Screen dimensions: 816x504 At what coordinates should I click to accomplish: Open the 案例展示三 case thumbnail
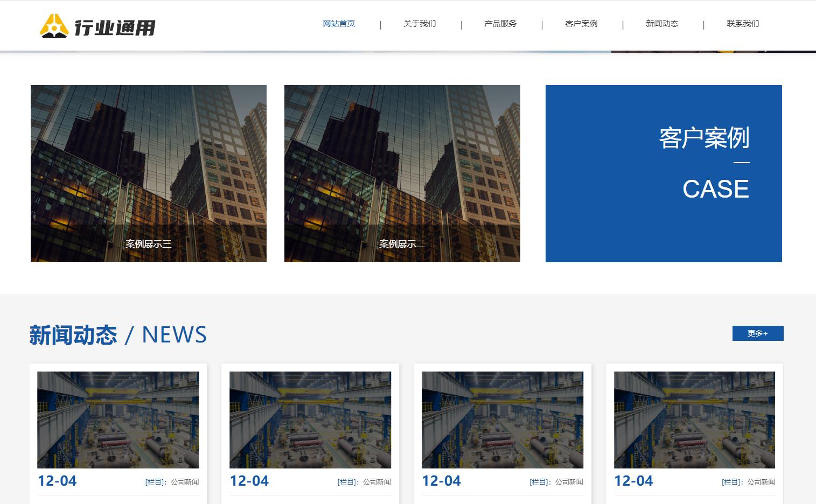tap(149, 173)
